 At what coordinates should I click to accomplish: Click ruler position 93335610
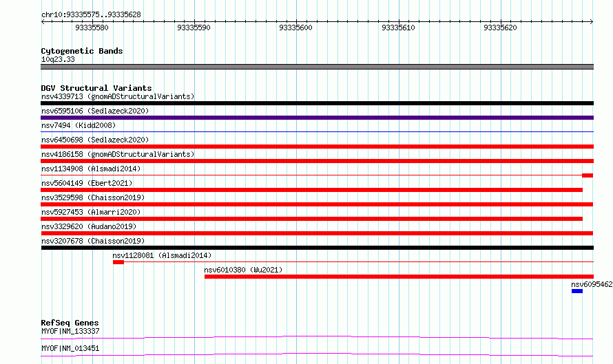click(398, 28)
